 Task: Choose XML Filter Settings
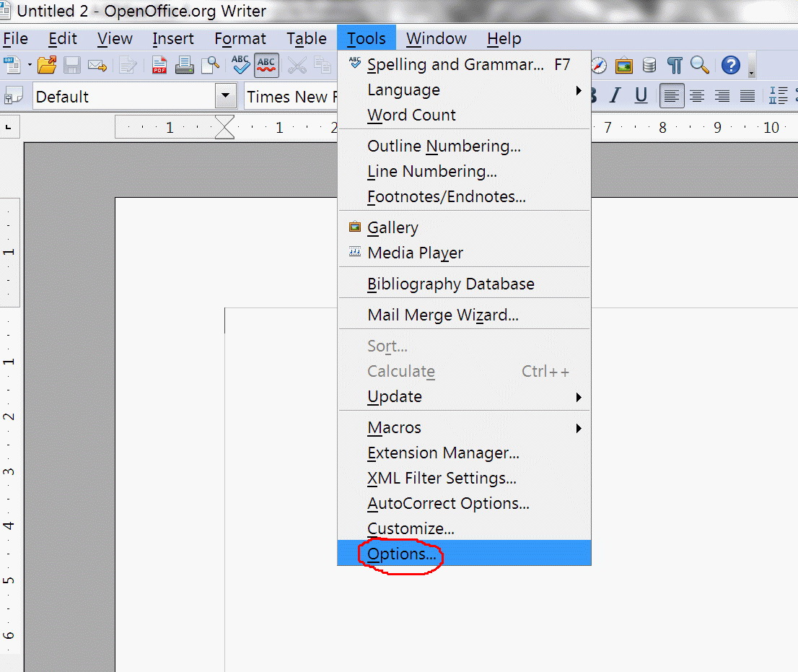click(464, 478)
